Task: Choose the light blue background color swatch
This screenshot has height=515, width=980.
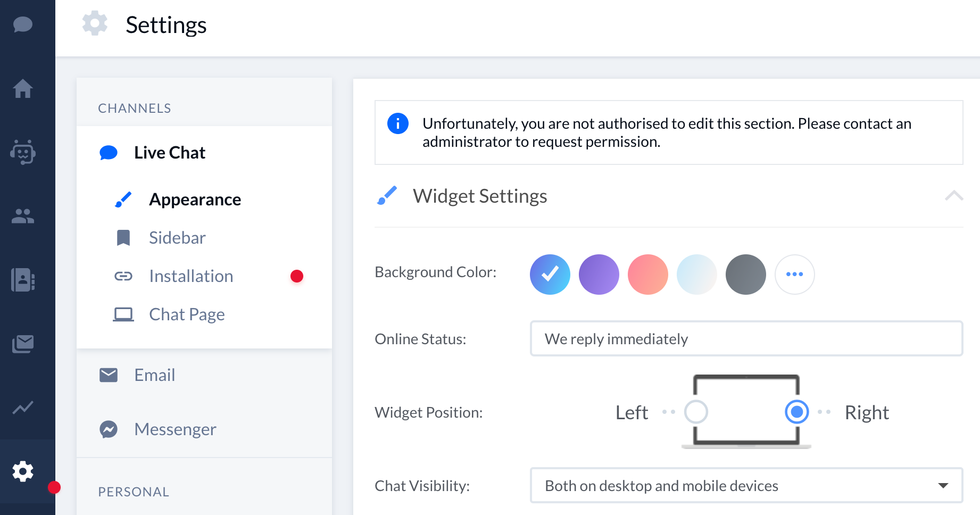Action: [697, 275]
